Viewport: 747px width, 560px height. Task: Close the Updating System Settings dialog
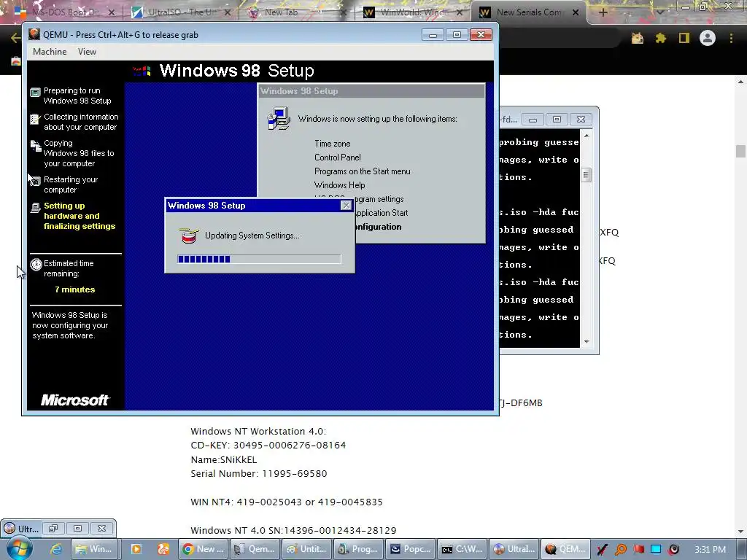(347, 205)
